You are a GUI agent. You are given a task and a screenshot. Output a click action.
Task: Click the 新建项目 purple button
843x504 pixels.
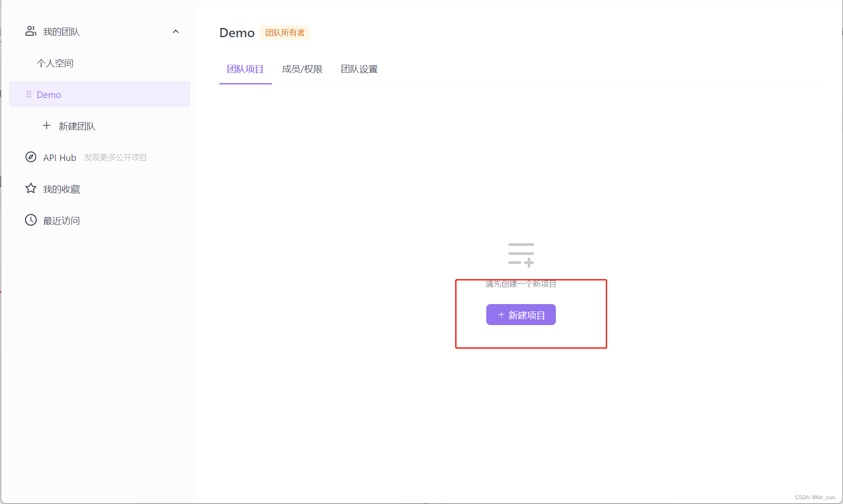521,315
